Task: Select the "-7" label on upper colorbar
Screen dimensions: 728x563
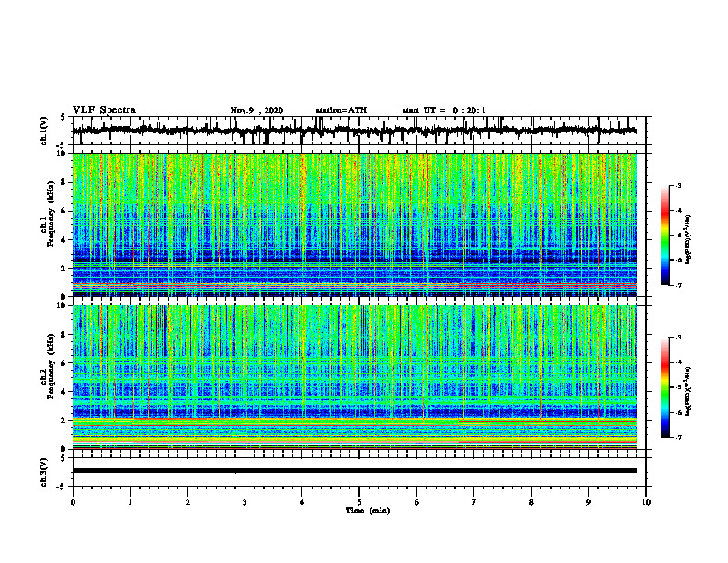Action: [677, 286]
